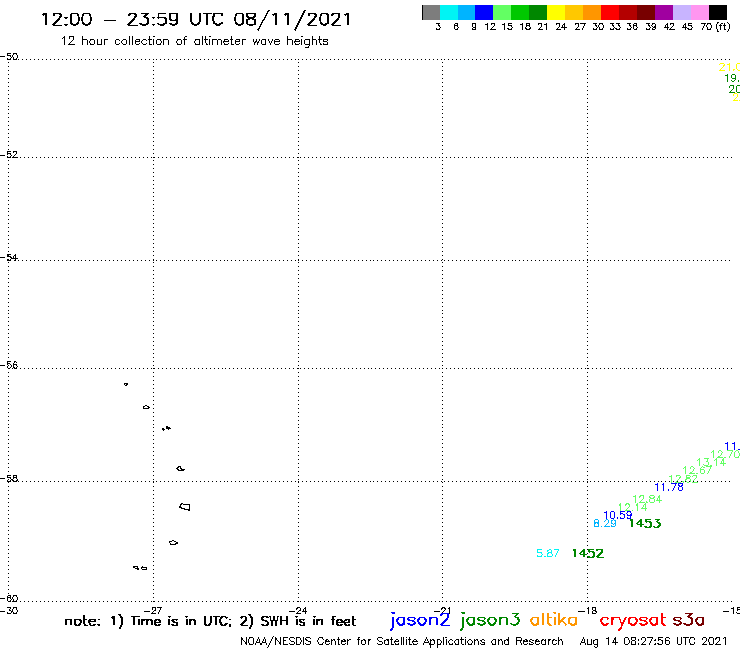Click the '70 (ft)' legend unit label
Screen dimensions: 740x650
[715, 27]
